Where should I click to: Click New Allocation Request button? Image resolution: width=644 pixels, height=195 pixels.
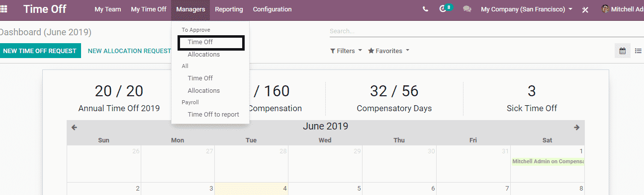coord(129,51)
